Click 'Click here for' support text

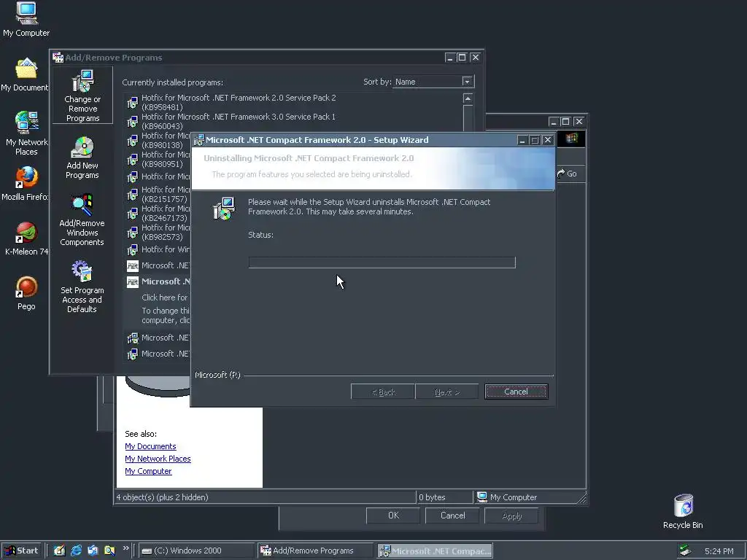click(x=165, y=297)
